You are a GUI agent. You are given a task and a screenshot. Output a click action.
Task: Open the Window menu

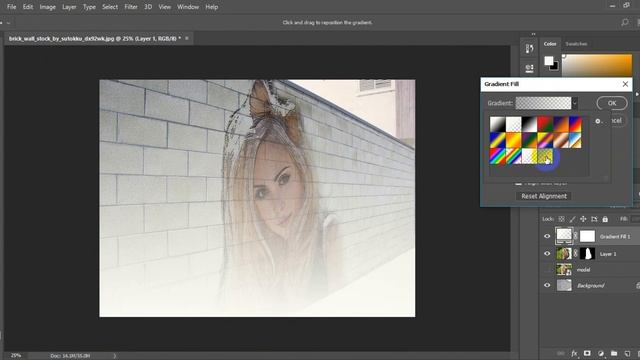coord(188,7)
